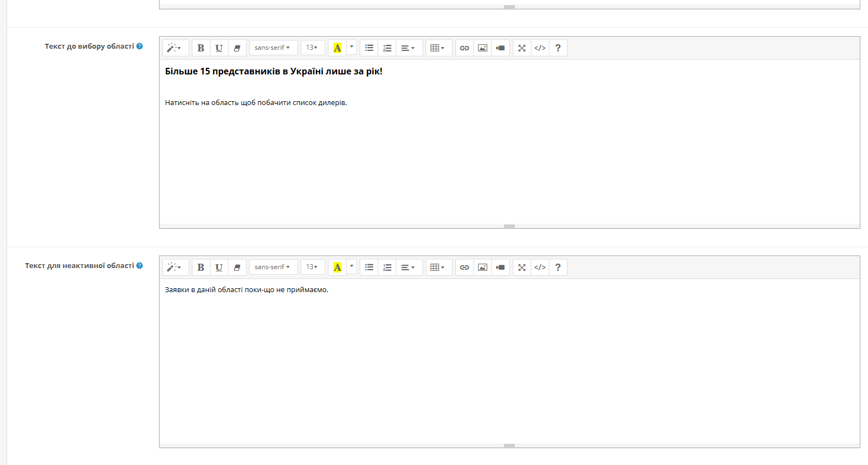
Task: Apply yellow highlight color in 'Текст для неактивної області' editor
Action: (x=337, y=268)
